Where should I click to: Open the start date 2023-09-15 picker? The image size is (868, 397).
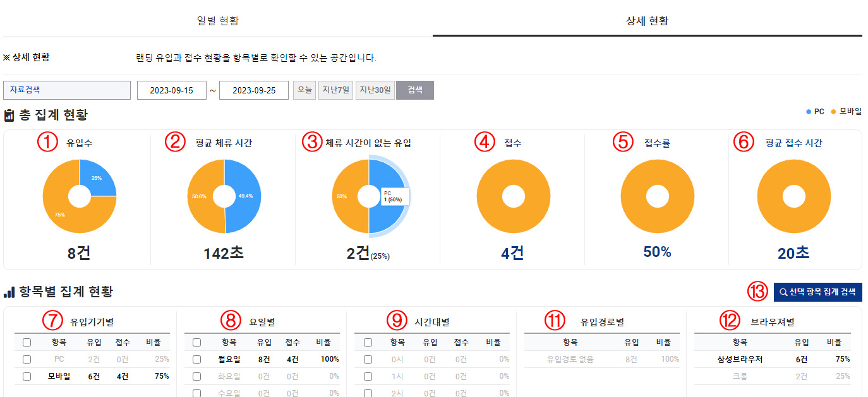pos(171,90)
